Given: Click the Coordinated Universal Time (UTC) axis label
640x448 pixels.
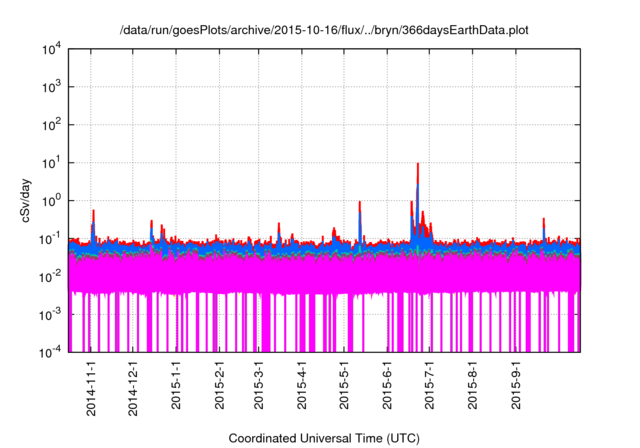Looking at the screenshot, I should pyautogui.click(x=326, y=438).
